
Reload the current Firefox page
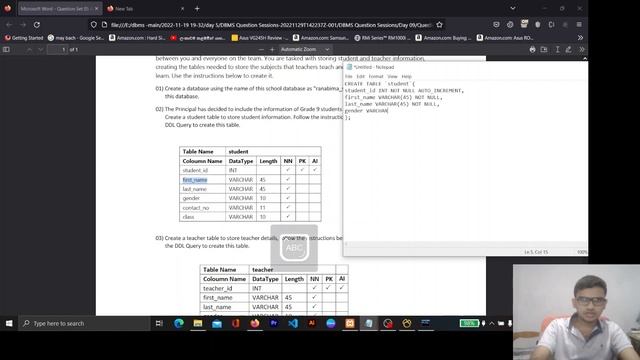coord(37,25)
